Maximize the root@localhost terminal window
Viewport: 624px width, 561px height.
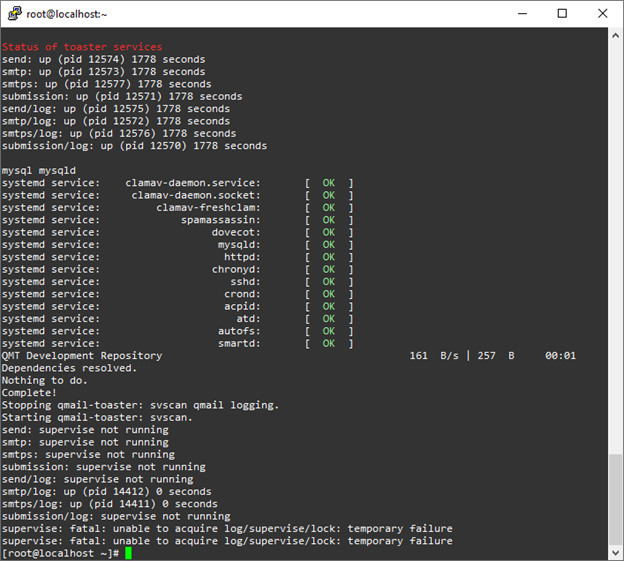pyautogui.click(x=562, y=14)
